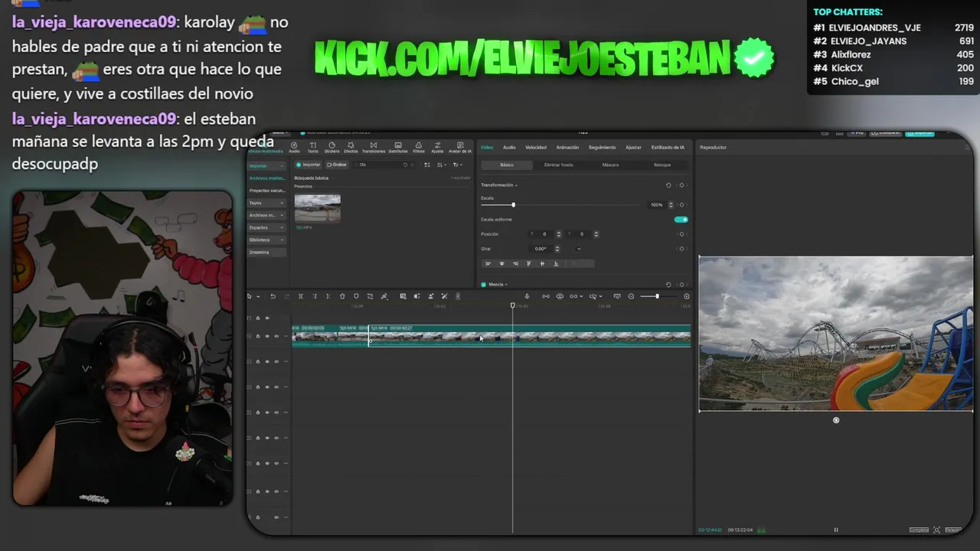Switch to the Velocidad tab
Image resolution: width=980 pixels, height=551 pixels.
[535, 147]
